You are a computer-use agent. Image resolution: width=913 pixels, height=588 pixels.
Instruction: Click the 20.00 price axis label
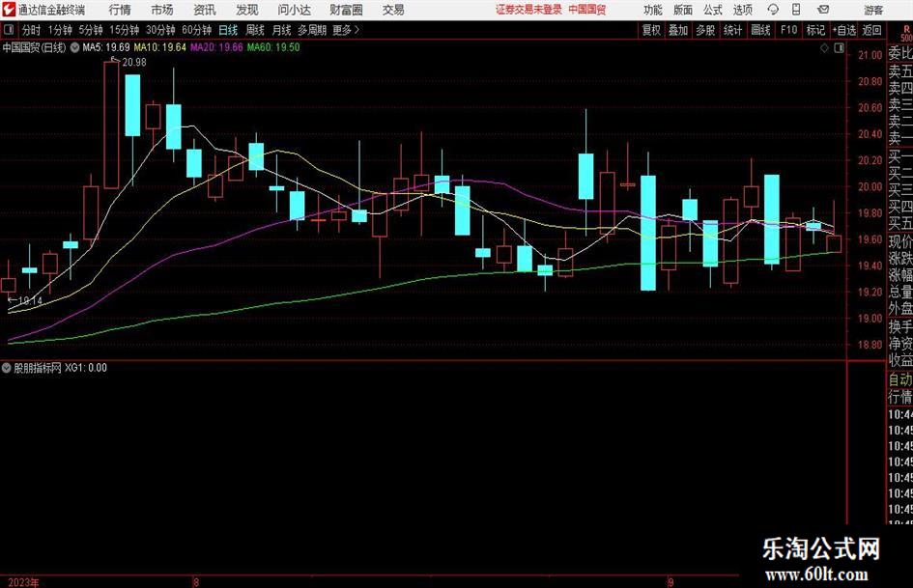tap(870, 187)
